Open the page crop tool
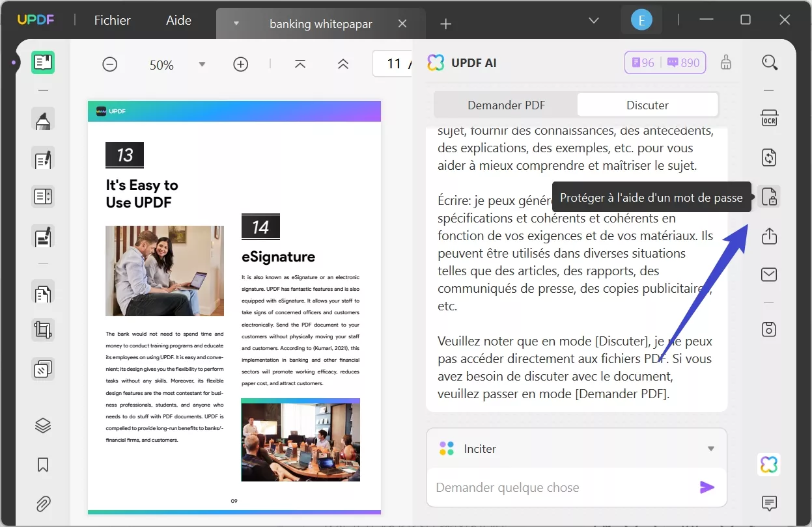Screen dimensions: 812x527 pos(42,330)
